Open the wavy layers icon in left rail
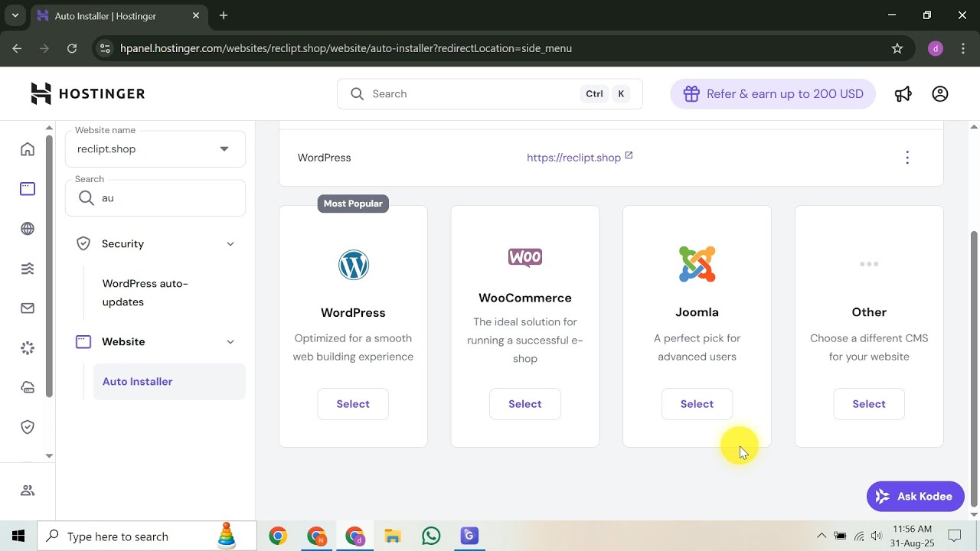 click(28, 269)
